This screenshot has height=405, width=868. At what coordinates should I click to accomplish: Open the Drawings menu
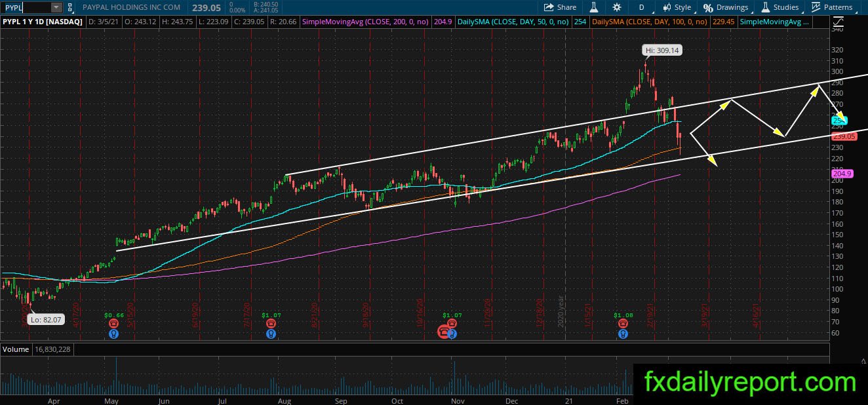click(x=726, y=7)
